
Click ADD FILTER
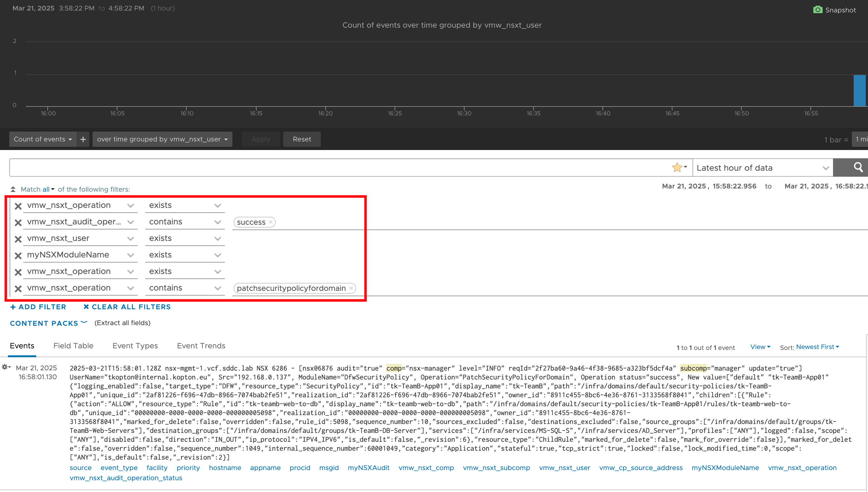point(38,307)
